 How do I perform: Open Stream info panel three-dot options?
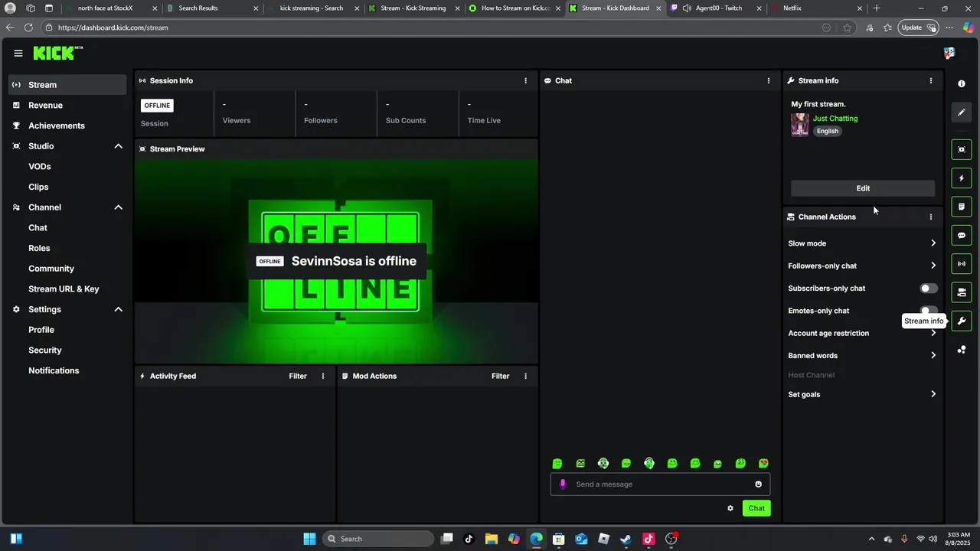[x=931, y=80]
